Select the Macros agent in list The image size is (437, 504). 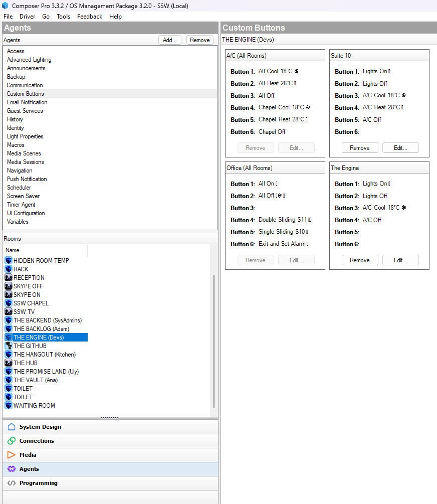pos(16,145)
